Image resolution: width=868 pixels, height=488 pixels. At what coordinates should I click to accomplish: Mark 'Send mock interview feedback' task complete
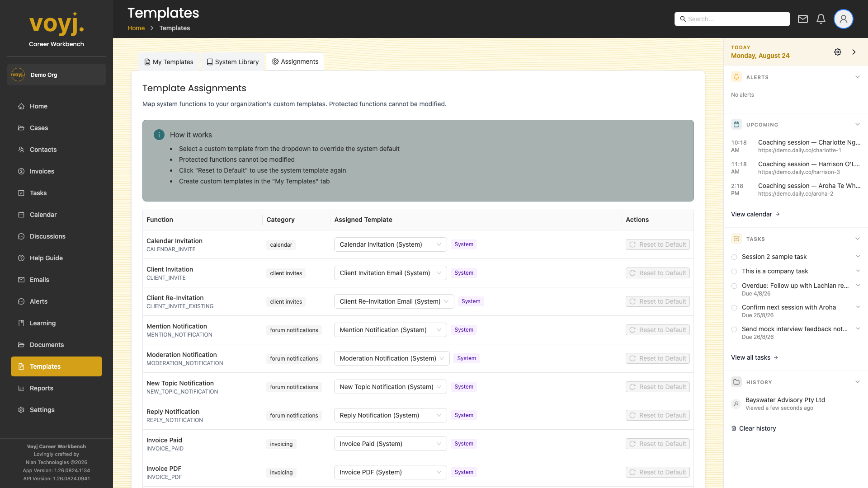734,329
